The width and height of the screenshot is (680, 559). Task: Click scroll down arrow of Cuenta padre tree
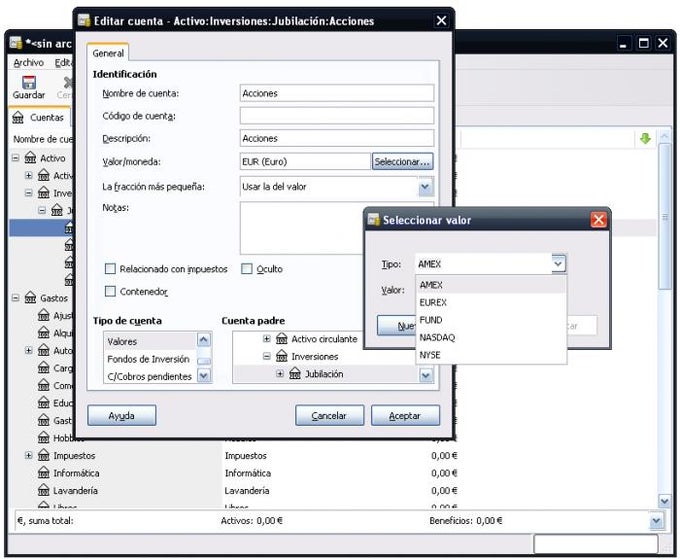click(x=426, y=376)
